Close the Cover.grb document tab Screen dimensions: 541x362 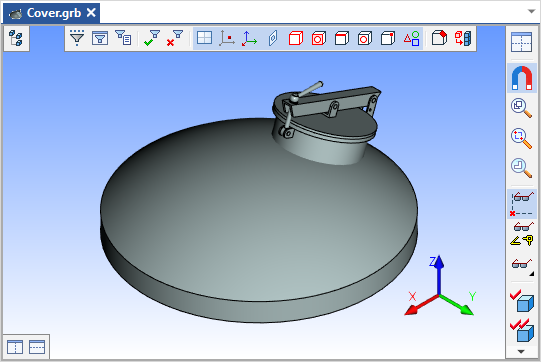tap(91, 13)
